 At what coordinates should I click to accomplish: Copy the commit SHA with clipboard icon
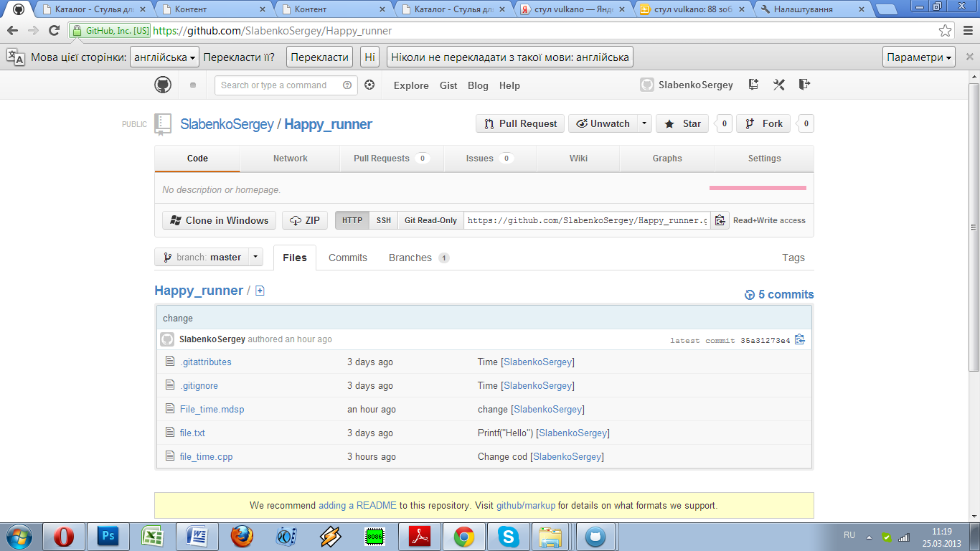coord(800,339)
